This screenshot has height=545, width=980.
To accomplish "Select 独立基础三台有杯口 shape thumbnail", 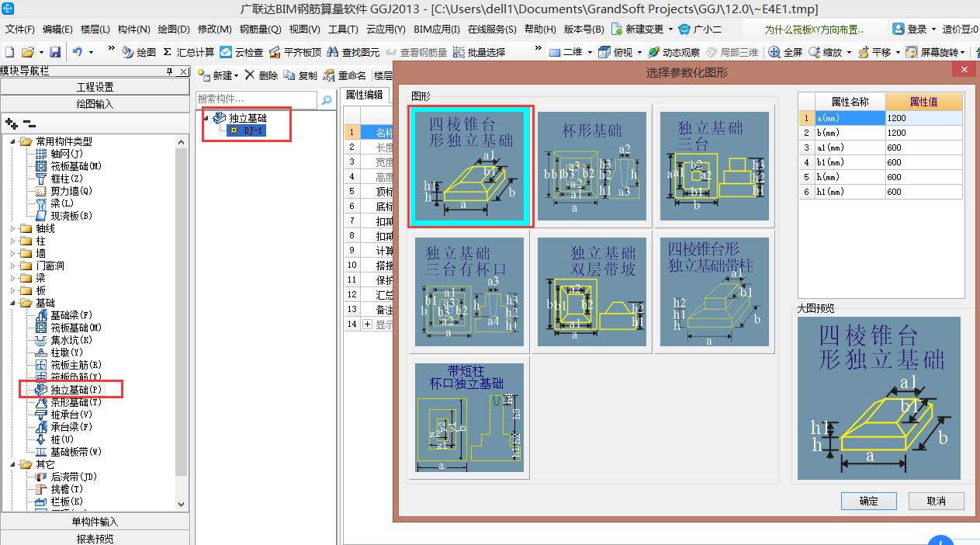I will (469, 291).
